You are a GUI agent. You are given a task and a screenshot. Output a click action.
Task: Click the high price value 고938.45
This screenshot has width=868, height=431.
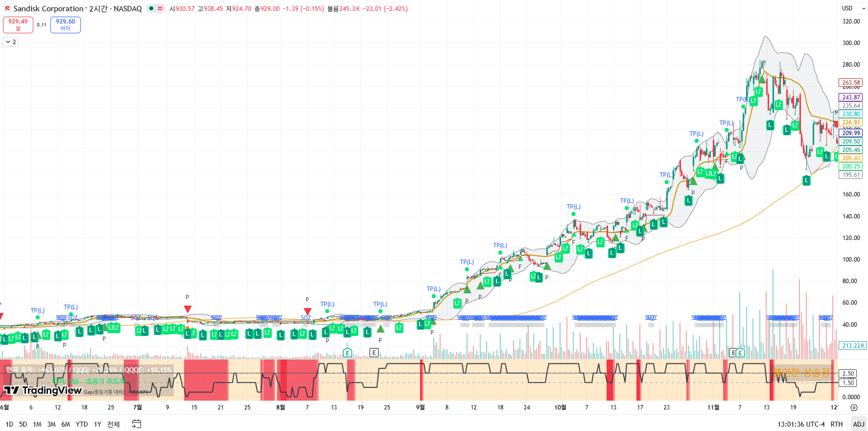(210, 9)
